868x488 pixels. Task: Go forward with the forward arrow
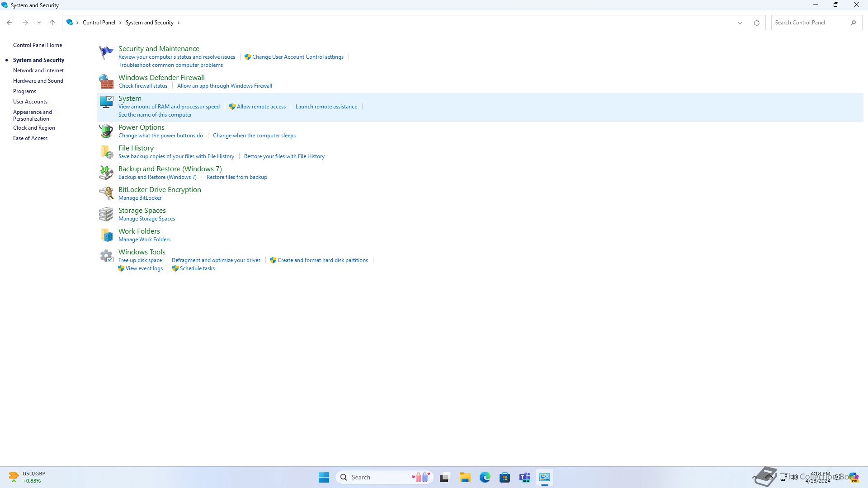click(x=25, y=23)
